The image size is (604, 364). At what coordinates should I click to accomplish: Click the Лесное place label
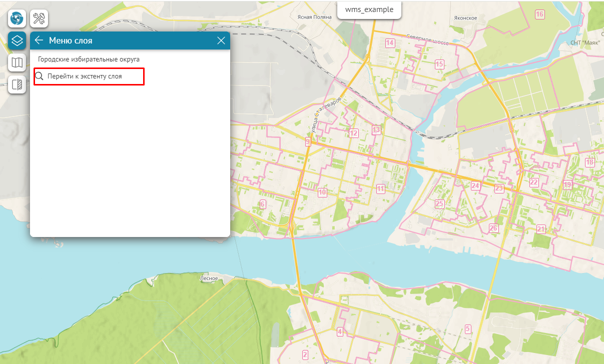pos(209,278)
